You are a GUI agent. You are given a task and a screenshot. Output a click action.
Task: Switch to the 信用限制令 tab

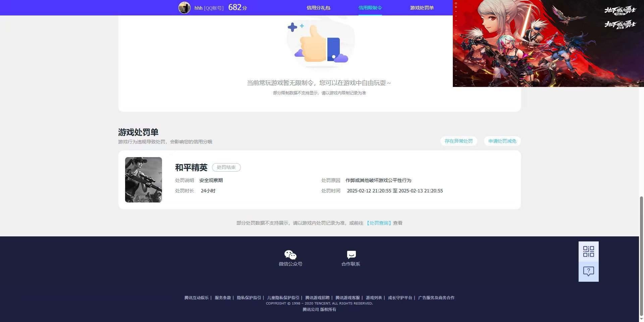[370, 8]
